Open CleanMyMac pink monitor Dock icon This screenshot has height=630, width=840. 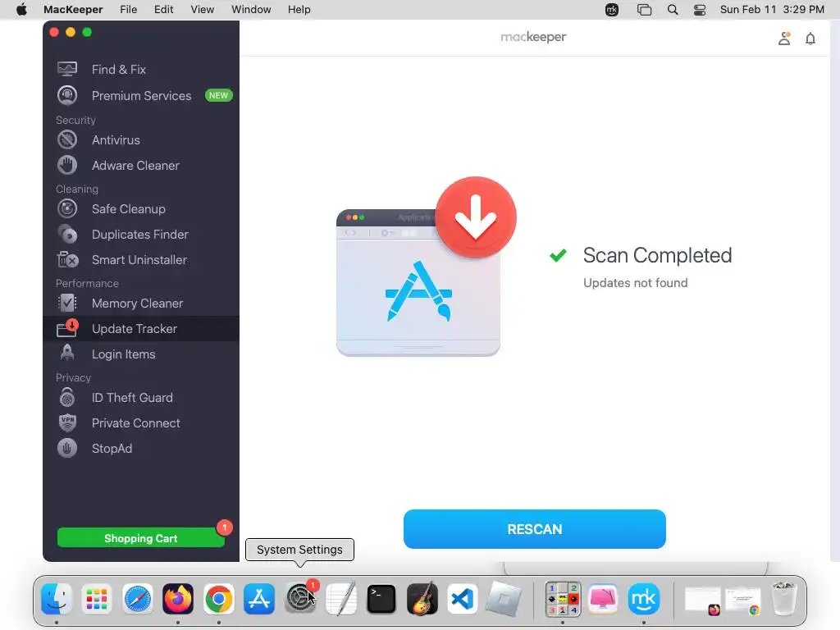[x=603, y=598]
